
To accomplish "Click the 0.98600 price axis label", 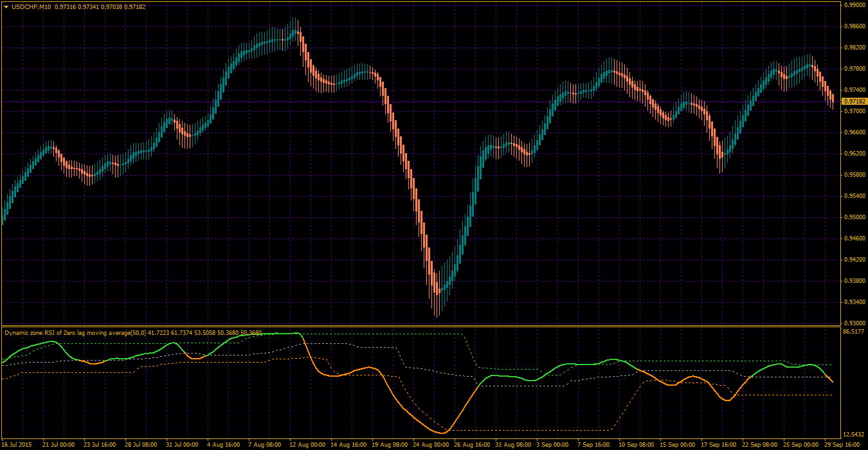I will coord(854,26).
